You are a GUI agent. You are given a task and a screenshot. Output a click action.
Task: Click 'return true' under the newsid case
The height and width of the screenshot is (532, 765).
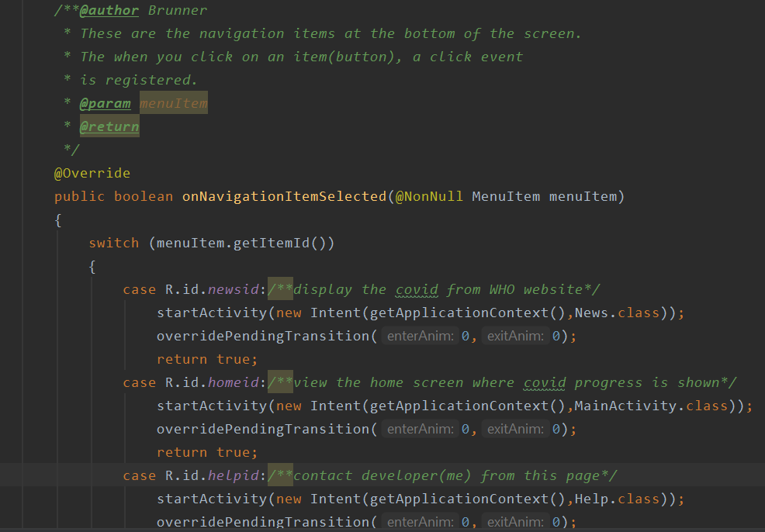click(203, 359)
